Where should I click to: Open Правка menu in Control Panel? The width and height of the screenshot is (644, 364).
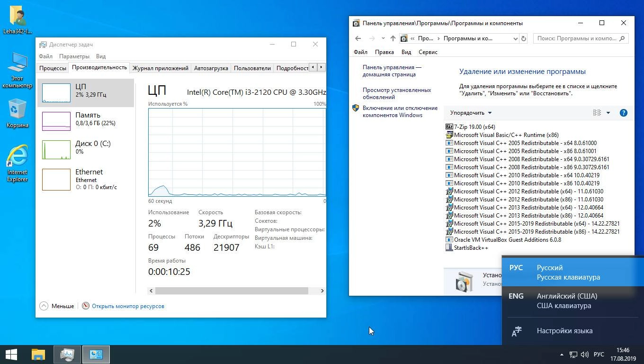click(385, 52)
